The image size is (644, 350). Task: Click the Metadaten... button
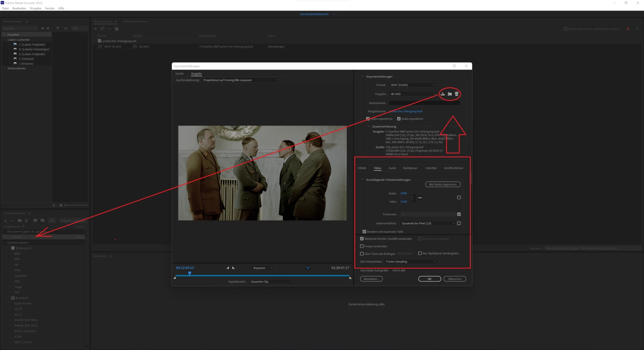pos(371,279)
